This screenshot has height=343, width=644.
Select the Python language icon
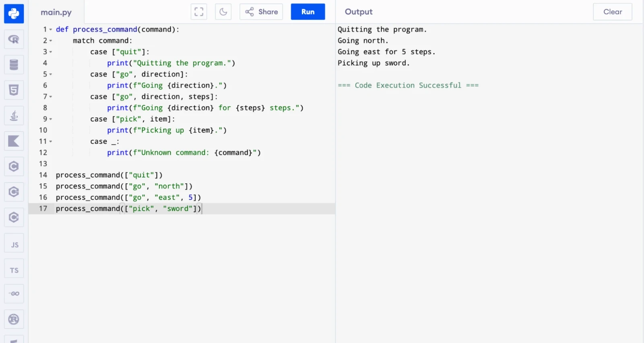click(14, 14)
